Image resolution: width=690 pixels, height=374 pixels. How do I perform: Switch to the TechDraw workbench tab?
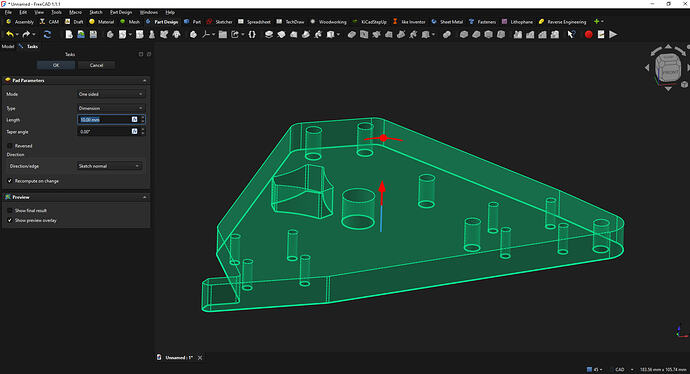pyautogui.click(x=290, y=22)
